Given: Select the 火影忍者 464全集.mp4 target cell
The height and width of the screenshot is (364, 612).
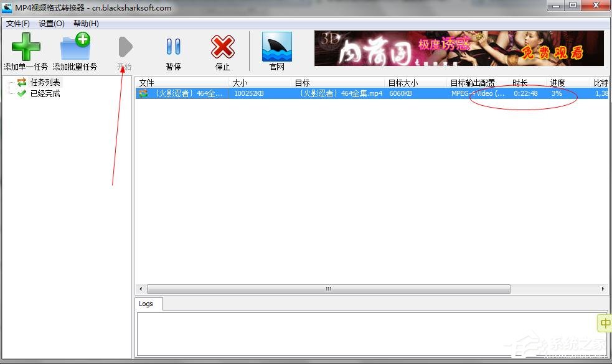Looking at the screenshot, I should (x=341, y=93).
